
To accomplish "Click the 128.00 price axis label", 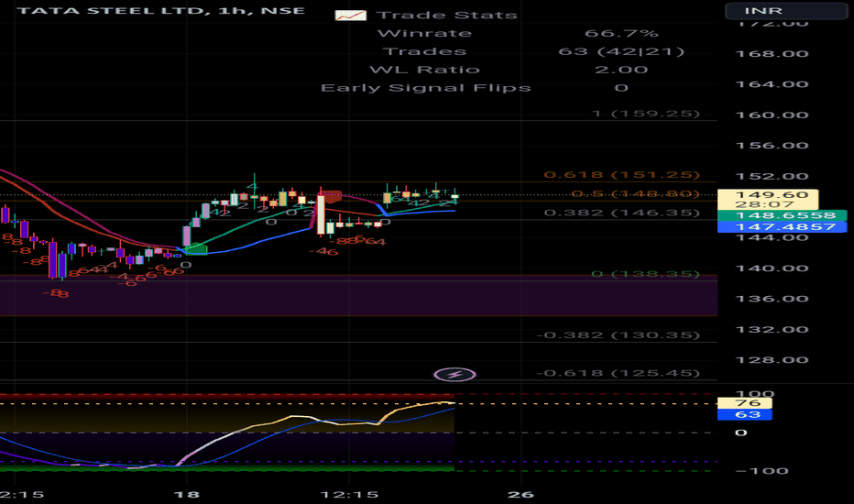I will pos(772,360).
